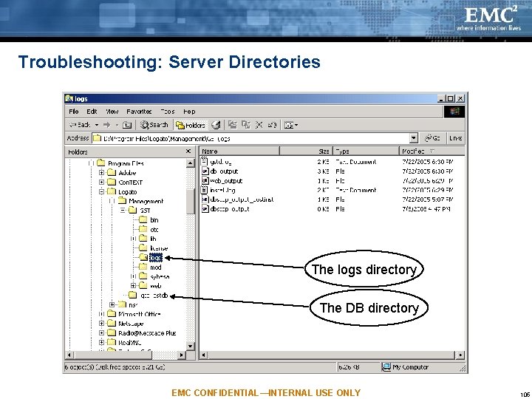Open the Search pane
This screenshot has height=399, width=532.
154,125
